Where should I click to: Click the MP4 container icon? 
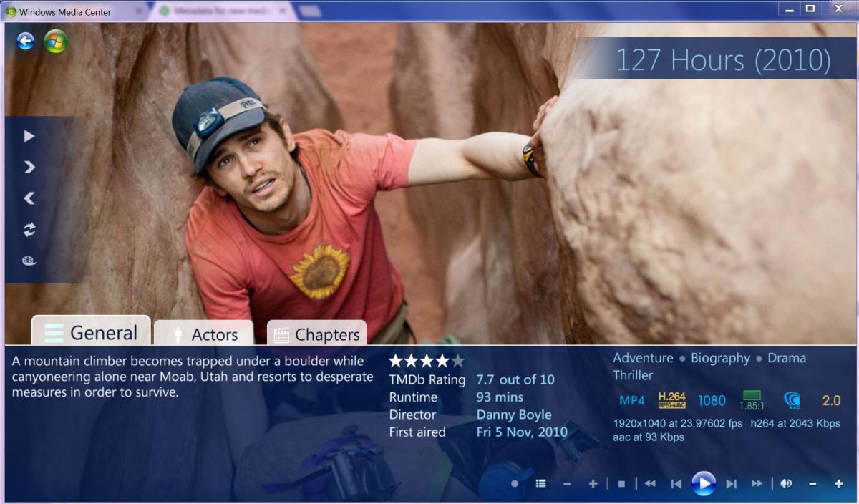pyautogui.click(x=632, y=401)
